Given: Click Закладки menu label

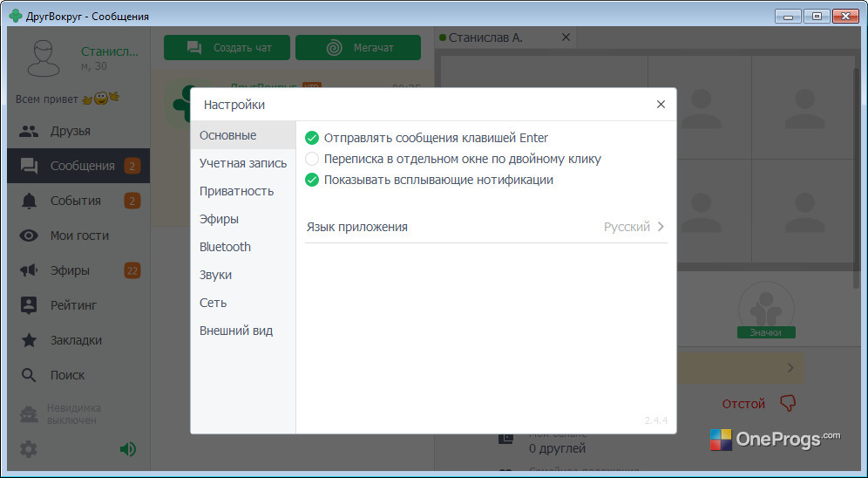Looking at the screenshot, I should pyautogui.click(x=76, y=340).
